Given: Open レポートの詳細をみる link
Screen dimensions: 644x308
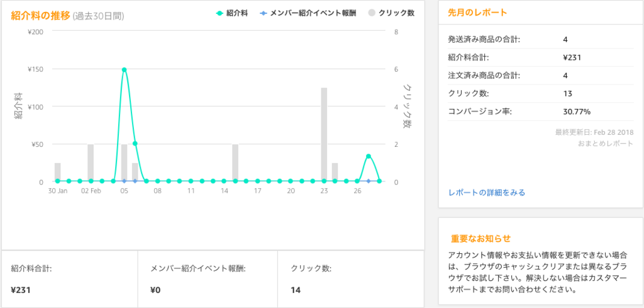Looking at the screenshot, I should click(x=487, y=193).
